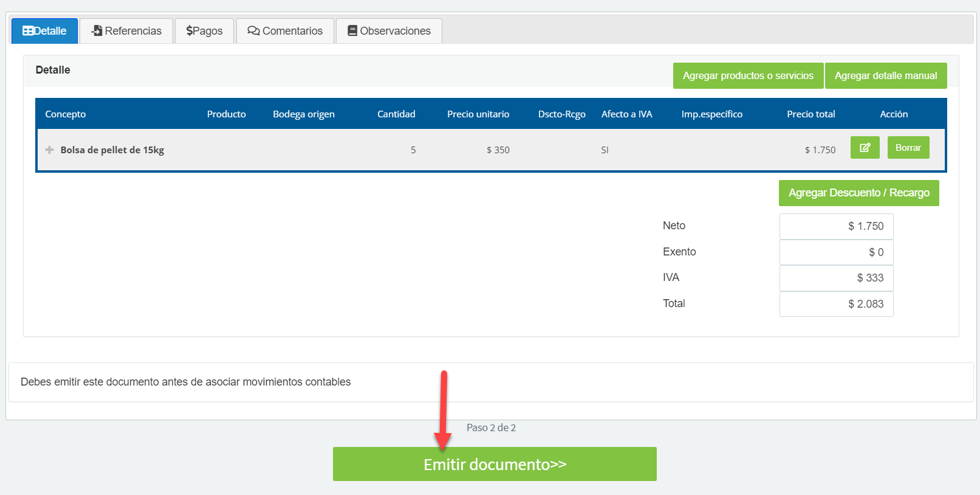Select the Observaciones tab

pos(389,31)
